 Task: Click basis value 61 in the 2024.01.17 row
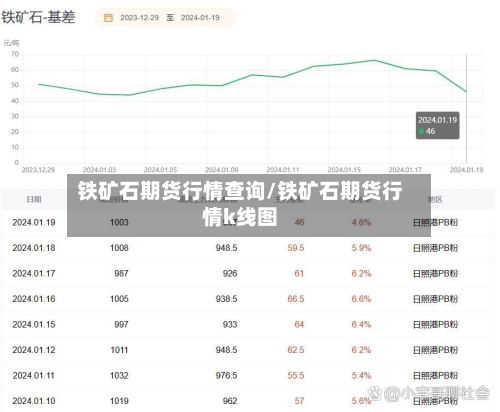[299, 274]
